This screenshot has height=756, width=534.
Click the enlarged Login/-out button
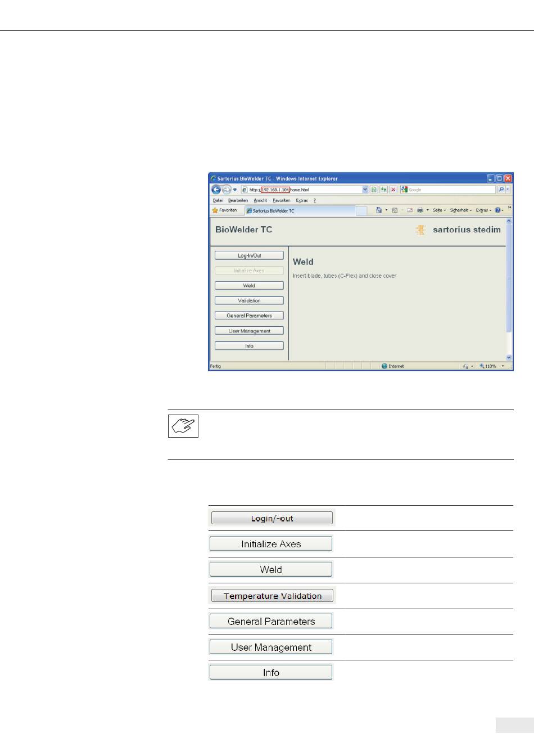272,518
